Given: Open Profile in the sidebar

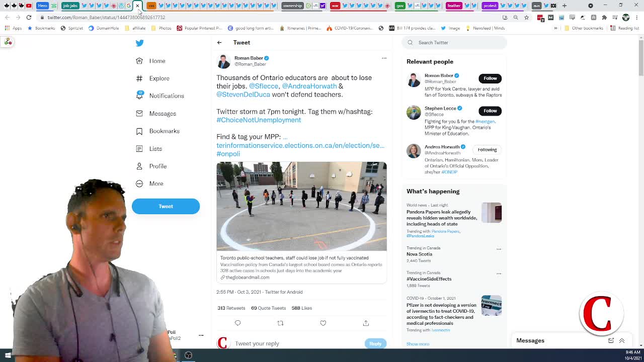Looking at the screenshot, I should tap(151, 166).
